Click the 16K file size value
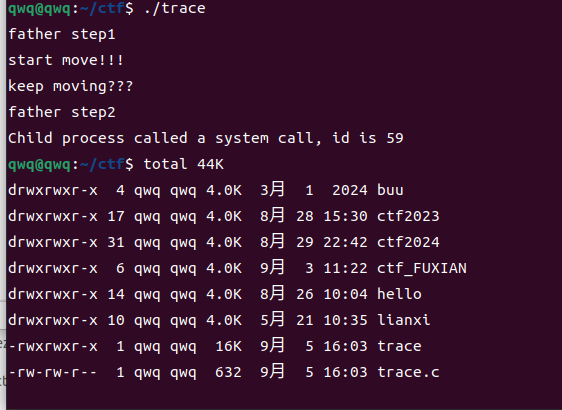The image size is (562, 410). 228,346
